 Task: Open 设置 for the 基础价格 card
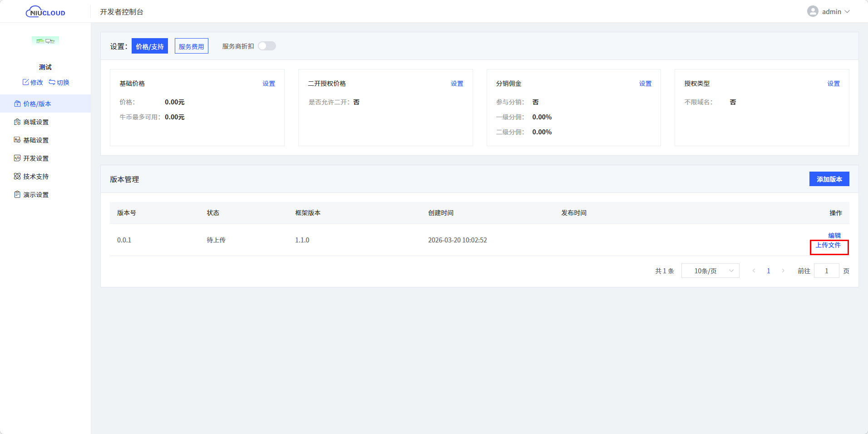269,84
